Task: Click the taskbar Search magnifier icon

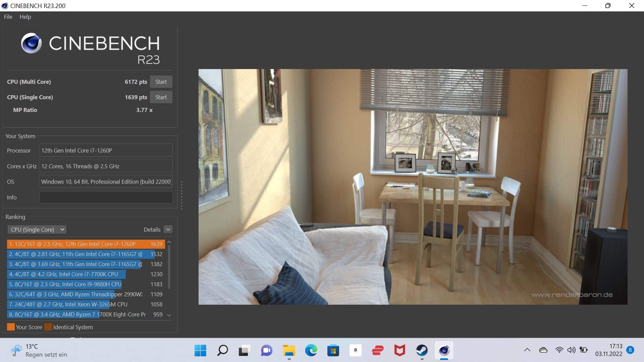Action: (x=222, y=351)
